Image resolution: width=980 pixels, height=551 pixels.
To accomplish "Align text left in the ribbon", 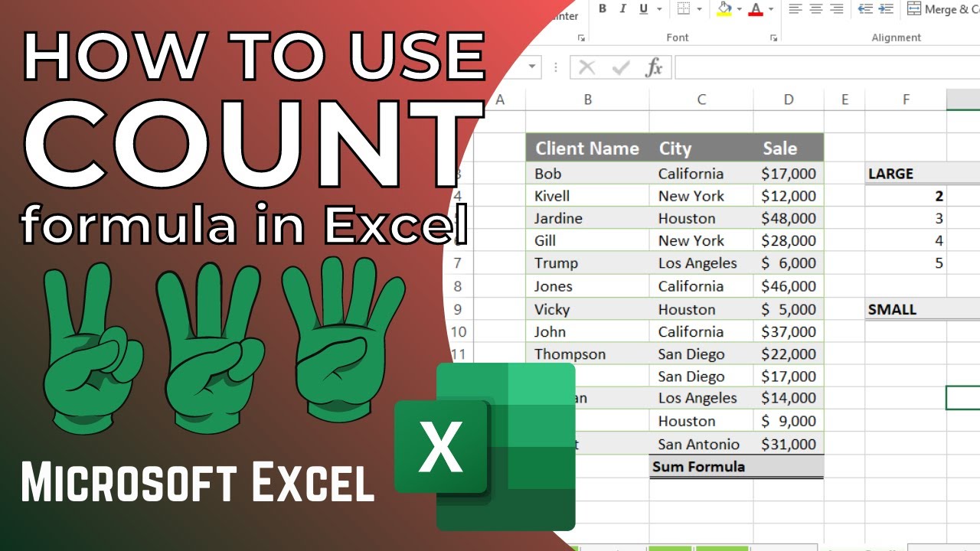I will [795, 9].
